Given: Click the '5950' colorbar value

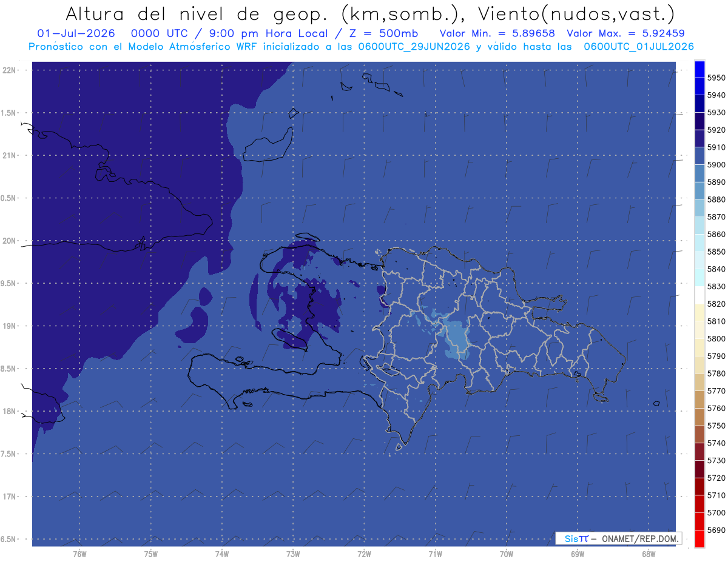Looking at the screenshot, I should coord(716,78).
